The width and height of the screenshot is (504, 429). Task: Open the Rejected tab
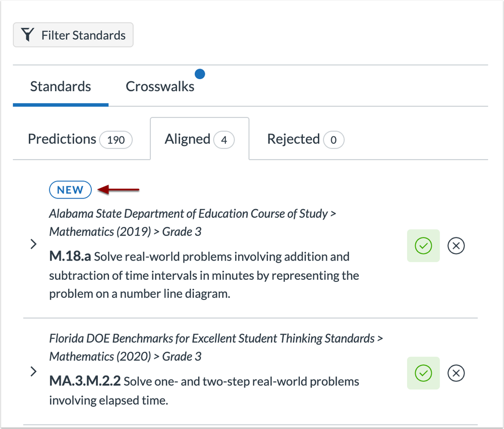pos(306,139)
